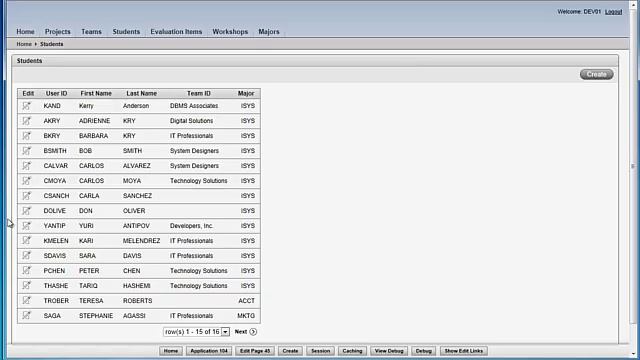Select the ACCT major cell
Image resolution: width=640 pixels, height=360 pixels.
click(247, 301)
